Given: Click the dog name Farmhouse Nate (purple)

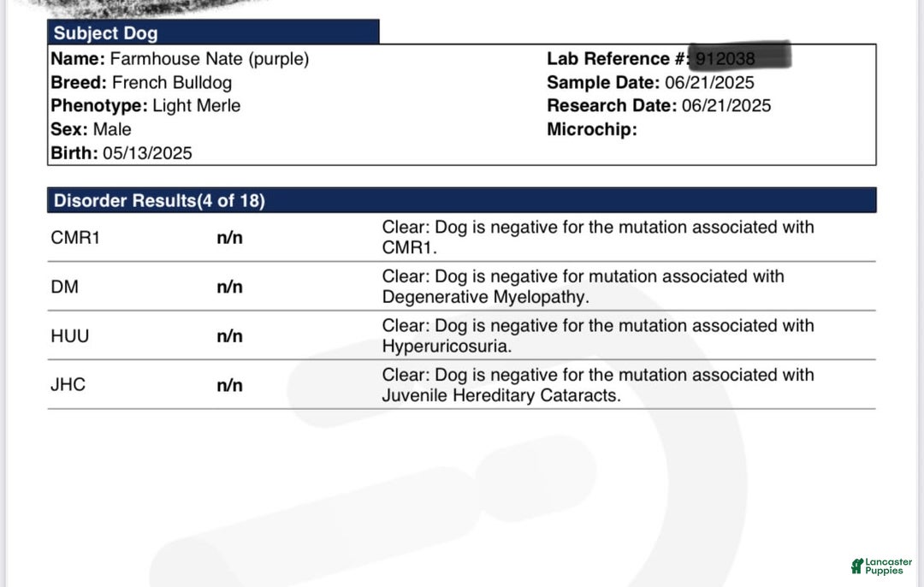Looking at the screenshot, I should pos(210,59).
